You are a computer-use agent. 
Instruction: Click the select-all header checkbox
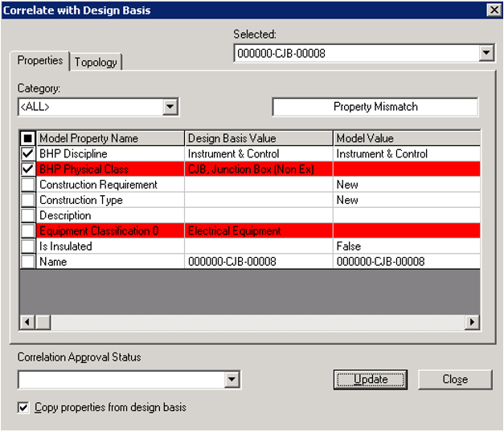click(28, 139)
